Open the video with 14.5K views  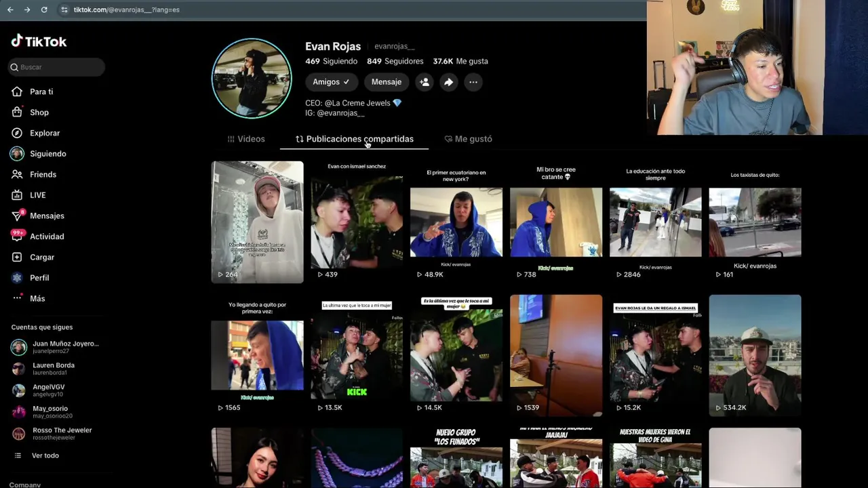coord(456,355)
